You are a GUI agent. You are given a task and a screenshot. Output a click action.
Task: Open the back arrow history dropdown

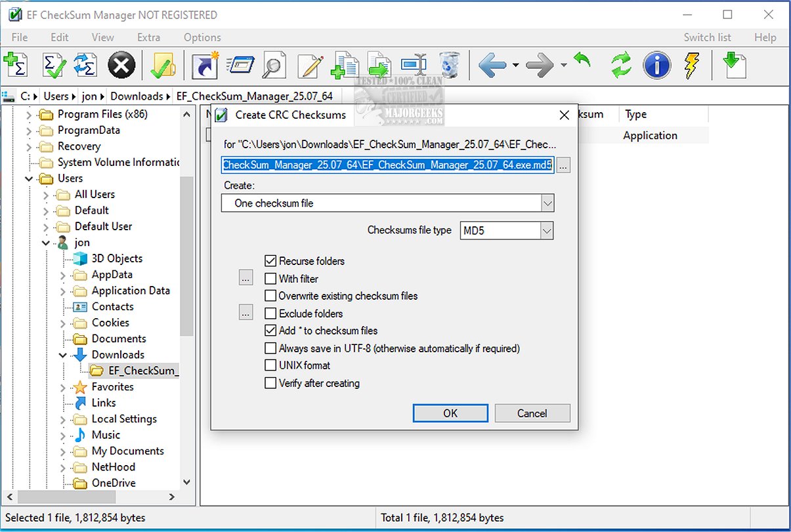[x=515, y=65]
